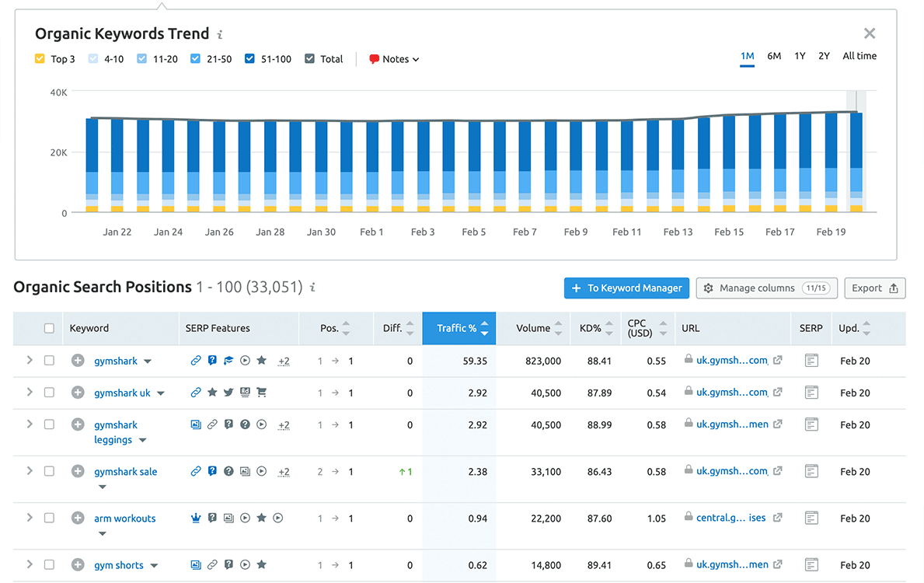Image resolution: width=924 pixels, height=583 pixels.
Task: Click shopping cart SERP feature for gymshark uk
Action: tap(262, 392)
